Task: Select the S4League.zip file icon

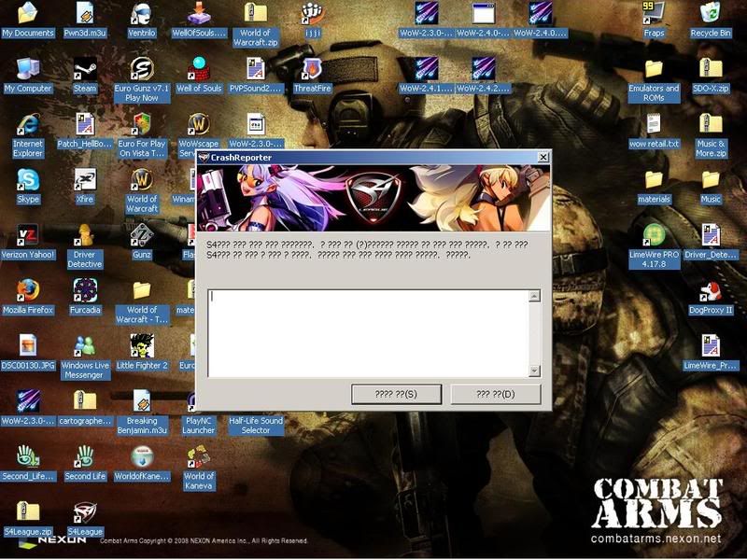Action: click(28, 512)
